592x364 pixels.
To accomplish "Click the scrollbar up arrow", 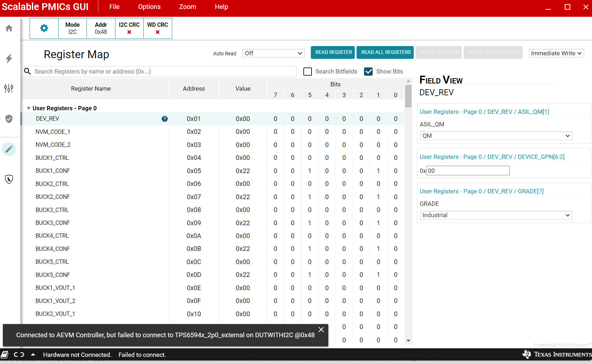I will [408, 81].
